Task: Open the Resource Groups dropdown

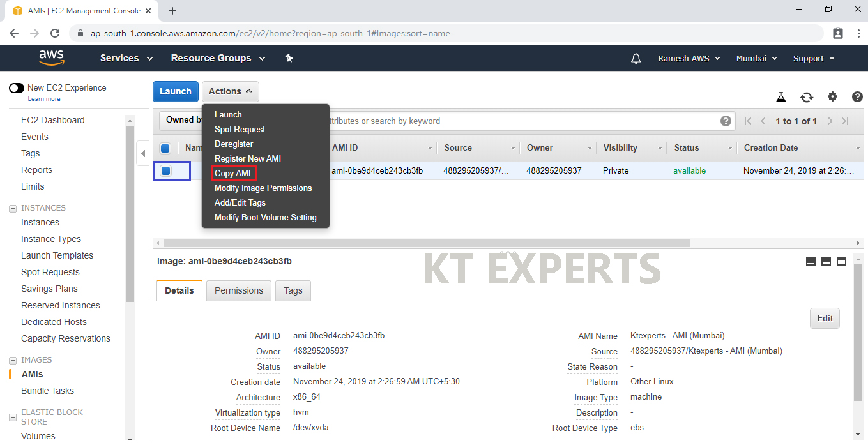Action: tap(218, 58)
